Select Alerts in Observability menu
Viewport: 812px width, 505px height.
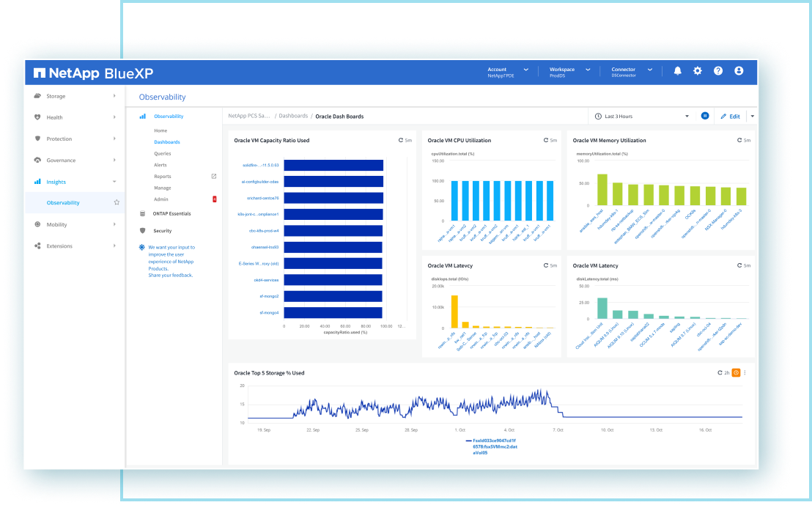click(160, 165)
